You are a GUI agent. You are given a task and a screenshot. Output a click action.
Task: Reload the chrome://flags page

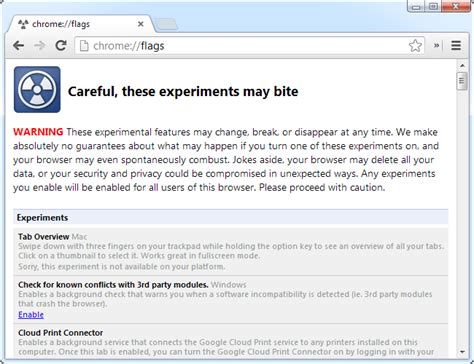click(x=61, y=45)
